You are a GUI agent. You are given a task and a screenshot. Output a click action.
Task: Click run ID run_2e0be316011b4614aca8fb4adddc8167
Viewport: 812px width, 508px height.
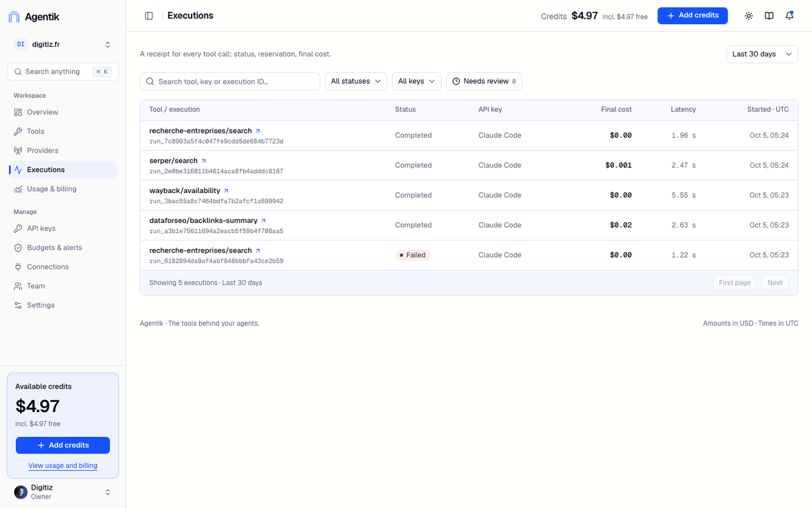click(x=216, y=171)
